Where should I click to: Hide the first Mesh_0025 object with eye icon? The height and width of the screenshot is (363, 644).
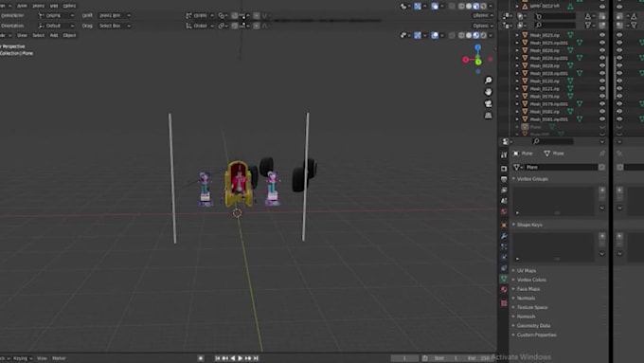(602, 35)
